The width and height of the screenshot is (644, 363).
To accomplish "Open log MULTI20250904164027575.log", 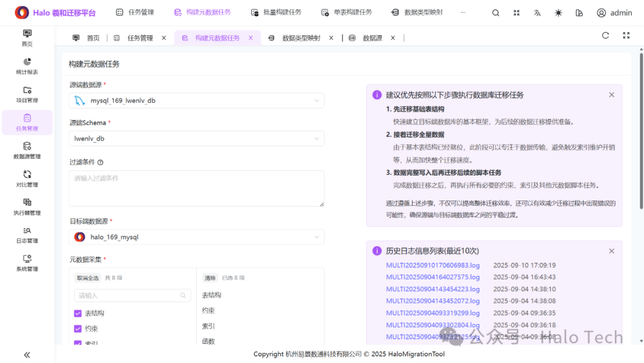I will (432, 277).
